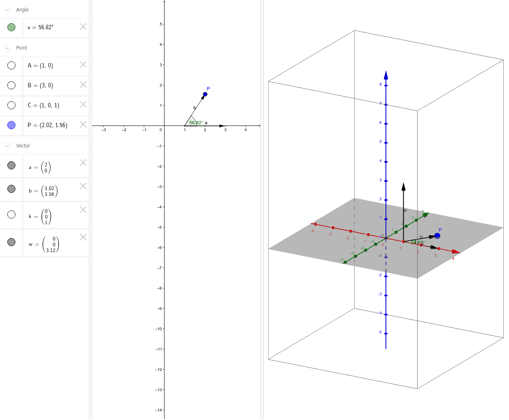Collapse the Angle section

point(7,9)
